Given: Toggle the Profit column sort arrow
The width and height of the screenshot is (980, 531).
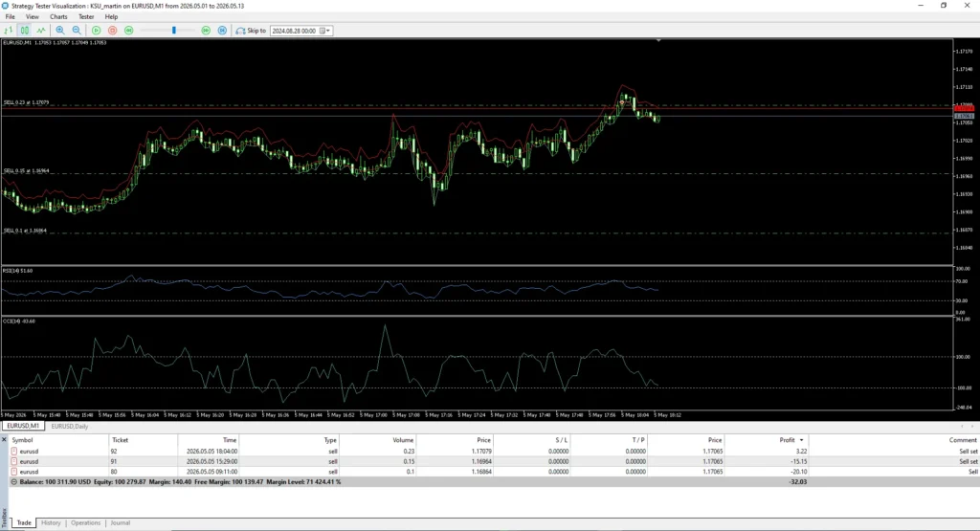Looking at the screenshot, I should coord(801,440).
